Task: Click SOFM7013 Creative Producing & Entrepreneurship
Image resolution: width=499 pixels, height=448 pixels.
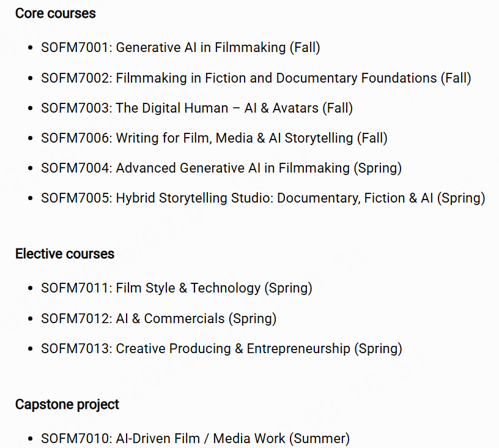Action: [x=221, y=349]
